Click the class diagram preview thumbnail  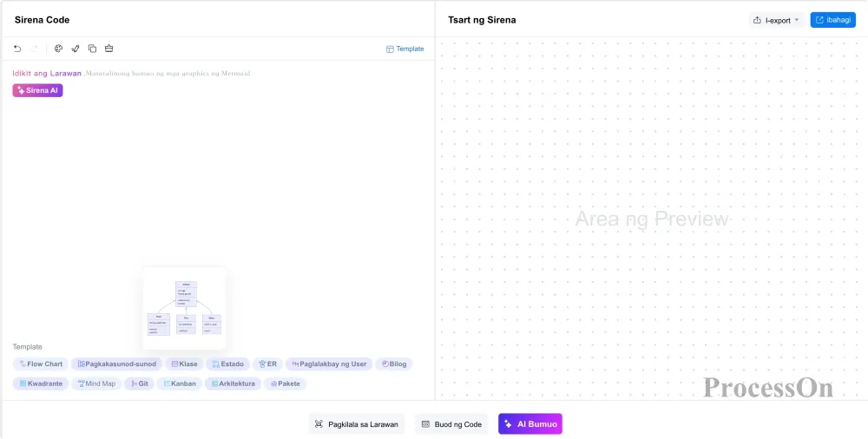(184, 308)
